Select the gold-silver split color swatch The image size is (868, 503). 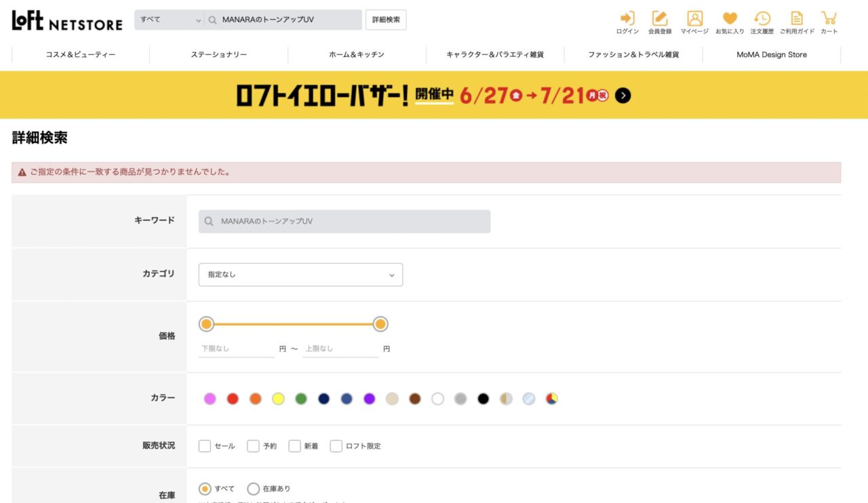[x=506, y=399]
